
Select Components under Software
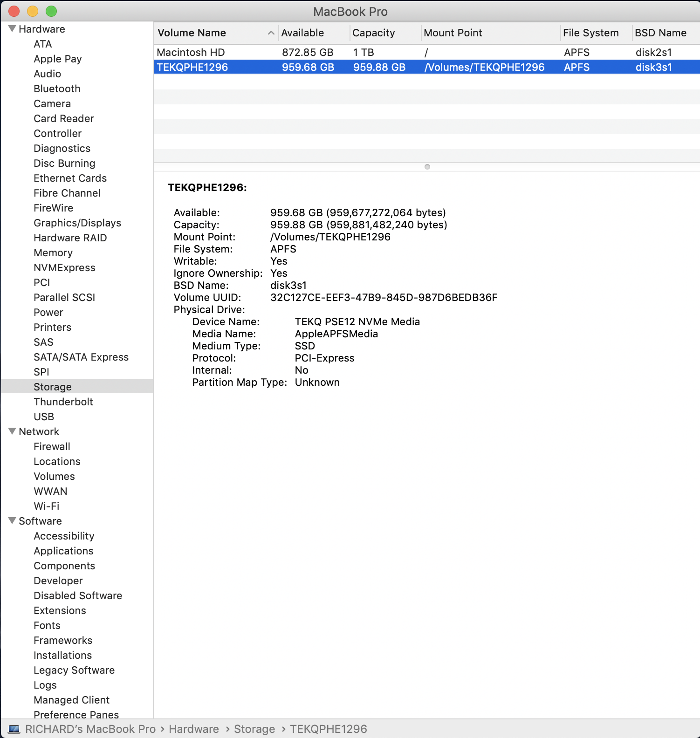pyautogui.click(x=64, y=566)
